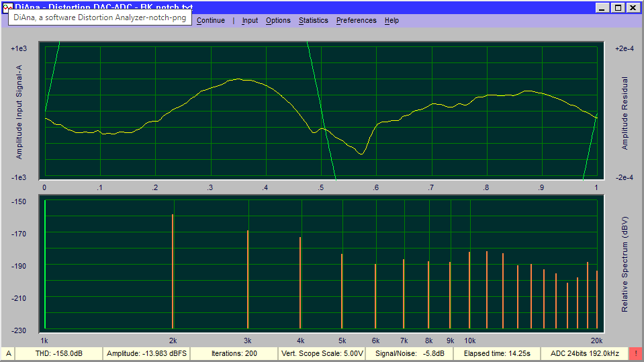Click the 4k harmonic bar in spectrum
The width and height of the screenshot is (644, 362).
pyautogui.click(x=300, y=283)
